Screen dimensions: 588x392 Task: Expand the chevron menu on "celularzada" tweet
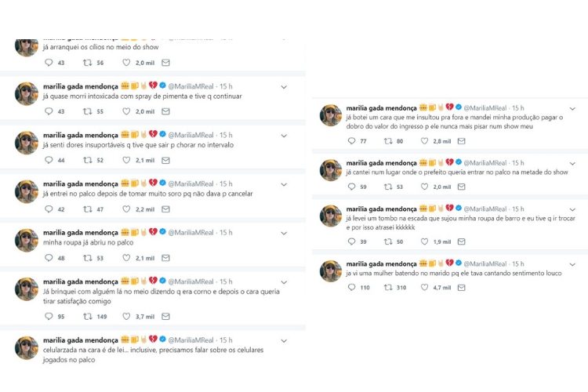(284, 340)
